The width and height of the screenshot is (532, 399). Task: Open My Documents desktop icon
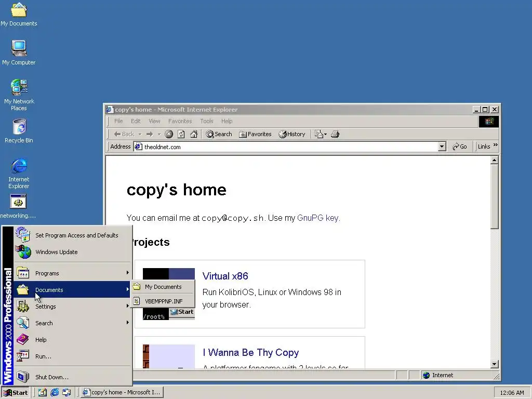[19, 14]
